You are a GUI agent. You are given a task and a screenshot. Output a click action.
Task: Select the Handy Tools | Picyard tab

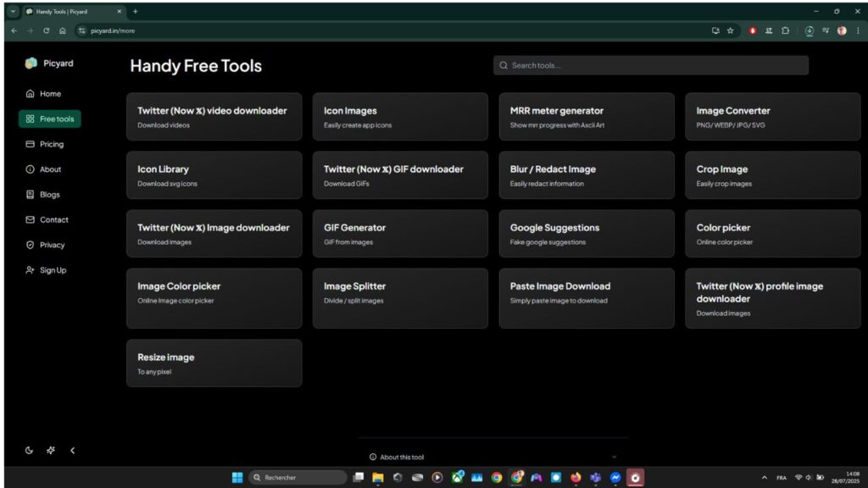pyautogui.click(x=73, y=11)
